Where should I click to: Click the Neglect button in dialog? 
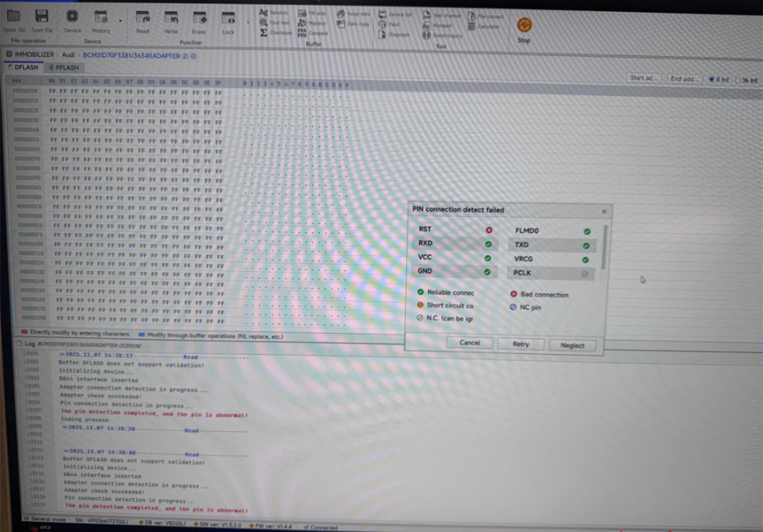tap(572, 345)
